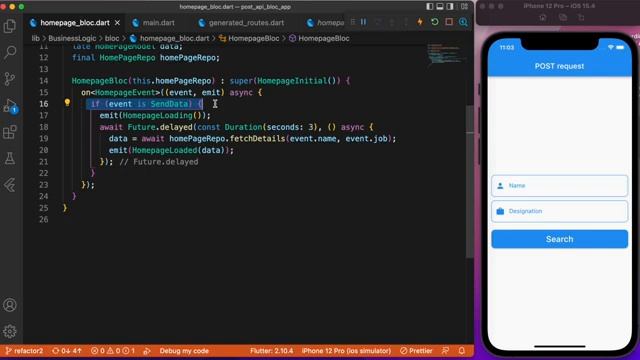Switch to the truncated homepa… tab

[x=330, y=23]
